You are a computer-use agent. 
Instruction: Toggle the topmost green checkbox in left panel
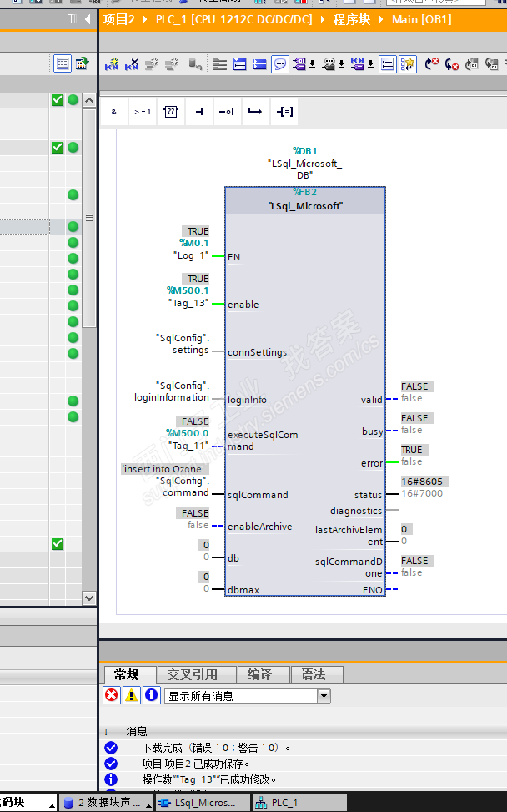point(58,100)
